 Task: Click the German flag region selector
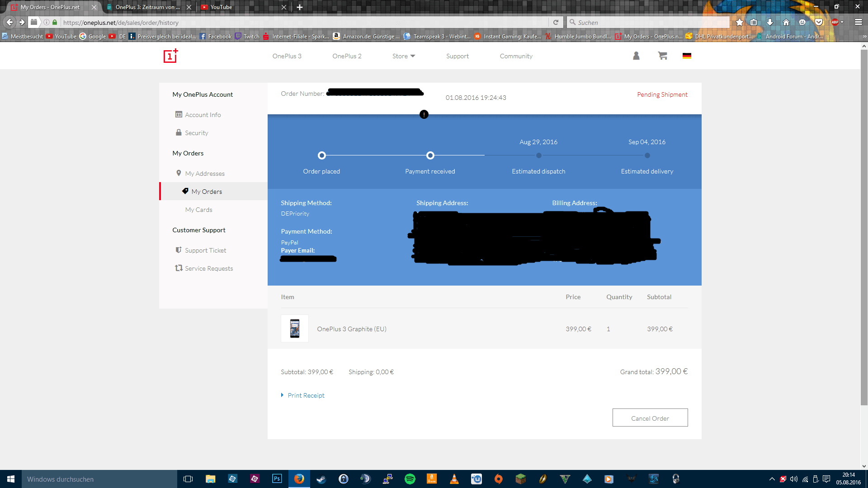(x=687, y=56)
